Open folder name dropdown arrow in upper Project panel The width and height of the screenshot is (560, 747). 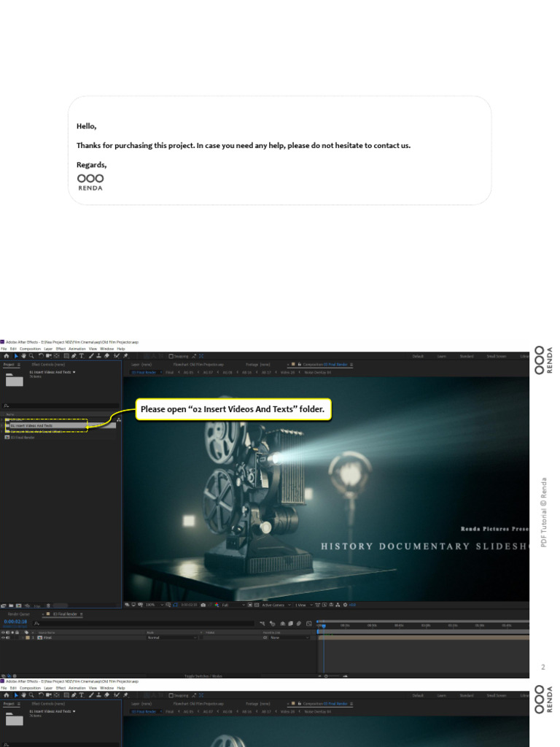pyautogui.click(x=74, y=372)
